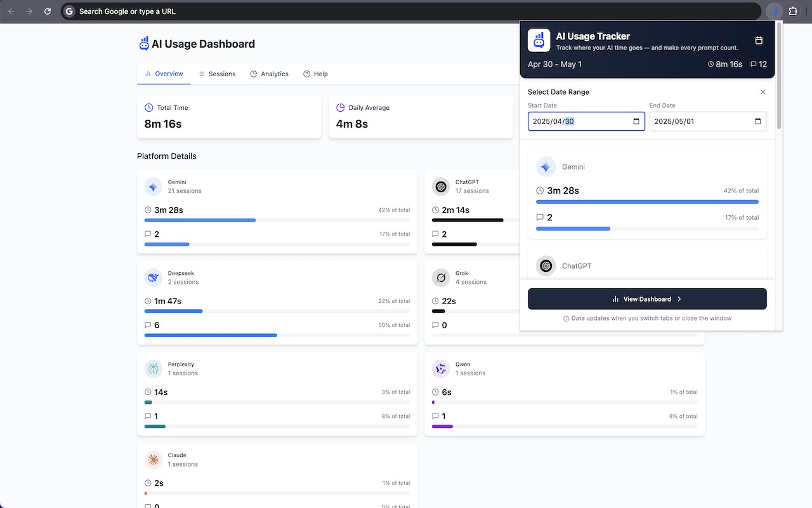Click the Daily Average pie icon

point(341,108)
